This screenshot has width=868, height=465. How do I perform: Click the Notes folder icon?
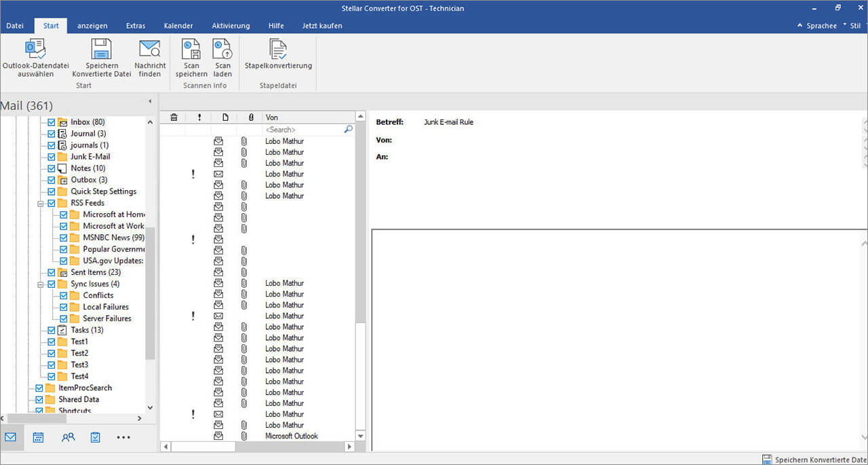[x=62, y=168]
